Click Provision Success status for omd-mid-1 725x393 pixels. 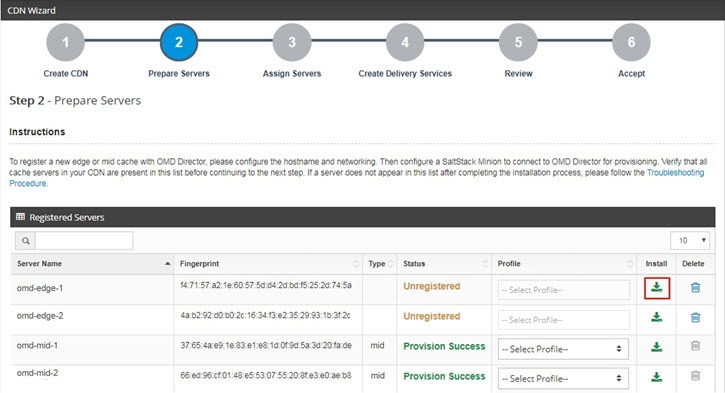(x=444, y=346)
